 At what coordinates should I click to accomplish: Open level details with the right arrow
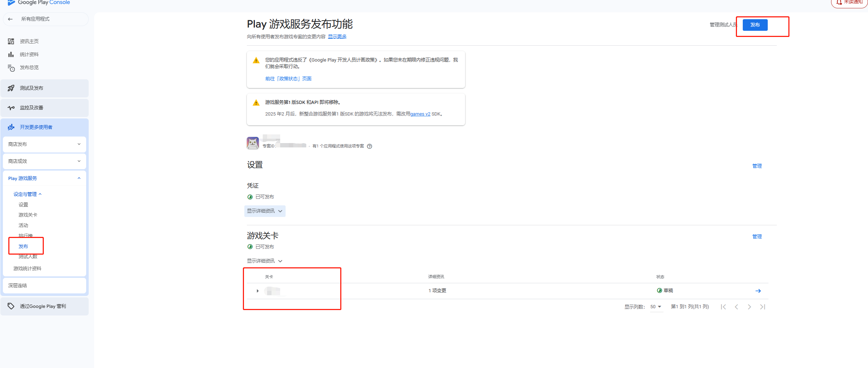(758, 291)
